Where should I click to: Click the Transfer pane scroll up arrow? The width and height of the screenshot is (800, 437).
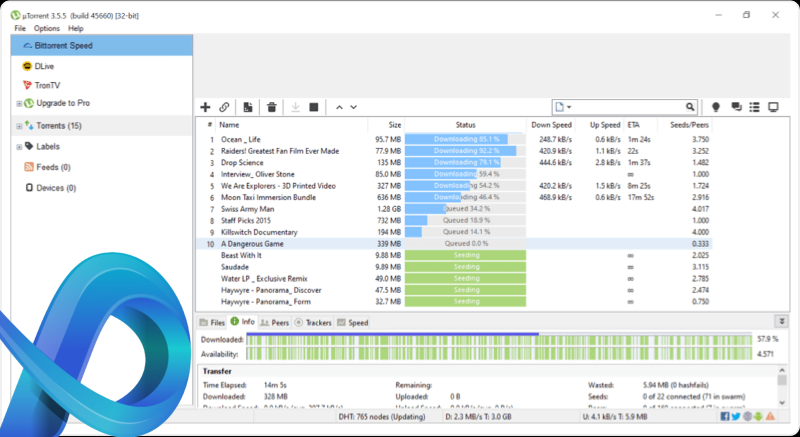point(782,370)
